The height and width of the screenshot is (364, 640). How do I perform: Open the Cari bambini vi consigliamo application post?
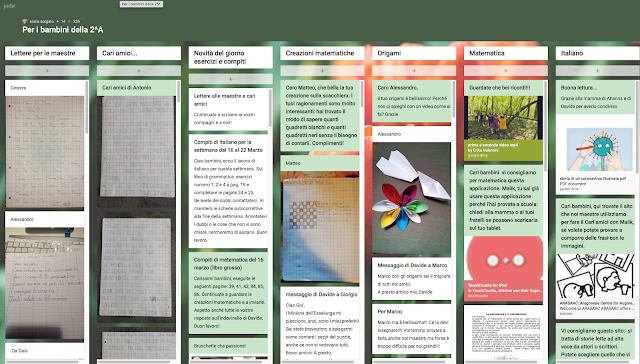503,200
